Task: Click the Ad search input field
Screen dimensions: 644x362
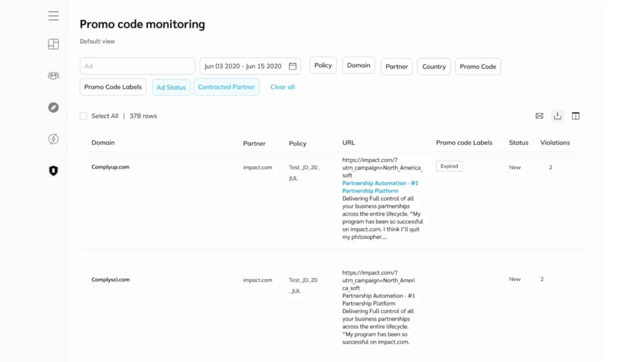Action: tap(137, 66)
